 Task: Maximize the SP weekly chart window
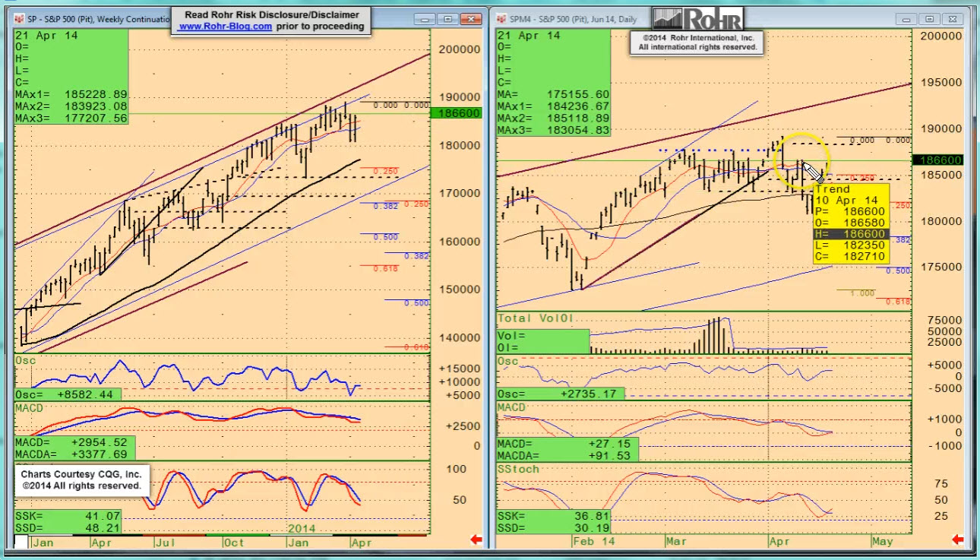(448, 19)
